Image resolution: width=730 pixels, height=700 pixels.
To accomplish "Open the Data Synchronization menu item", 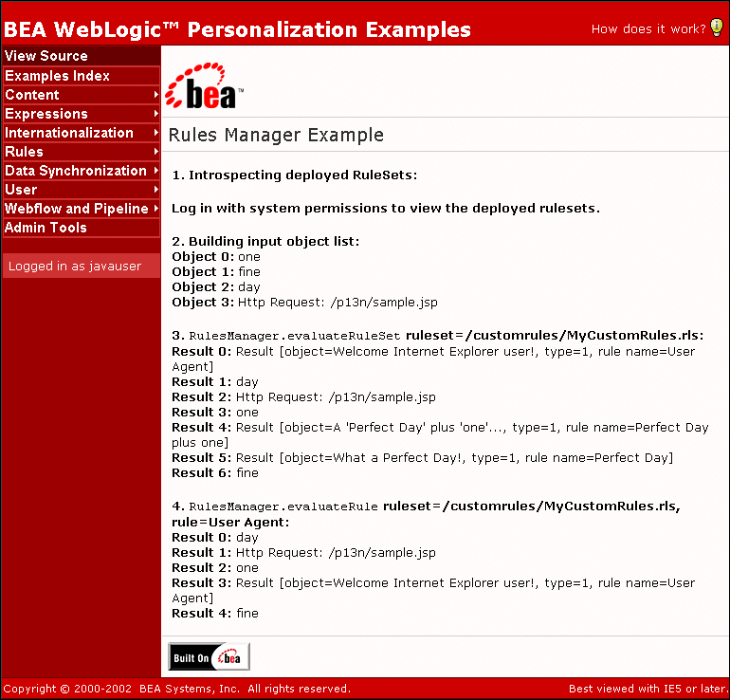I will [x=81, y=171].
